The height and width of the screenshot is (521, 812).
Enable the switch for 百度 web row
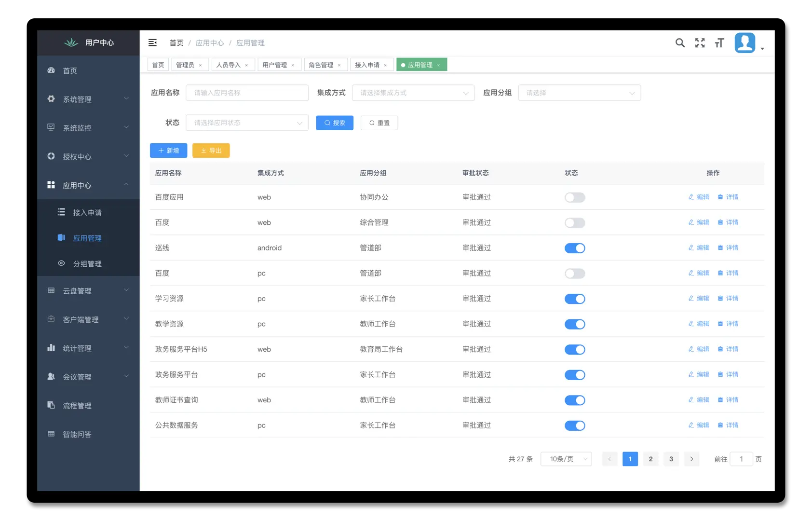[x=575, y=223]
